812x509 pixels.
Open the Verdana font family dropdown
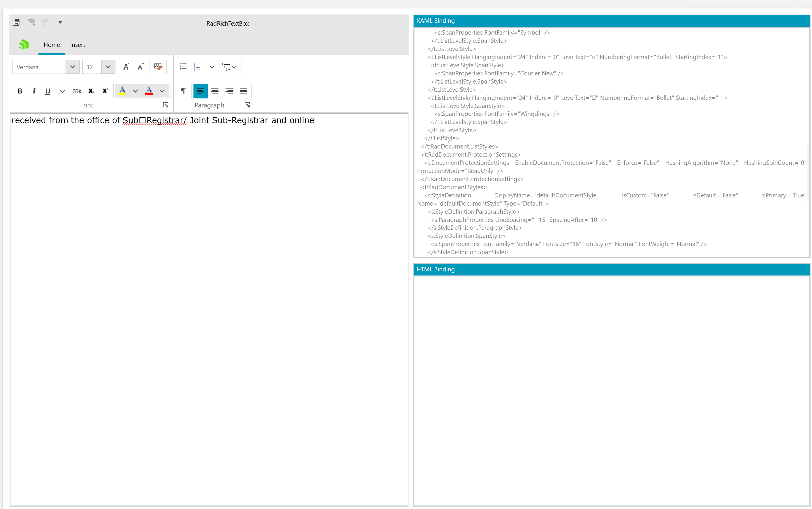(73, 67)
